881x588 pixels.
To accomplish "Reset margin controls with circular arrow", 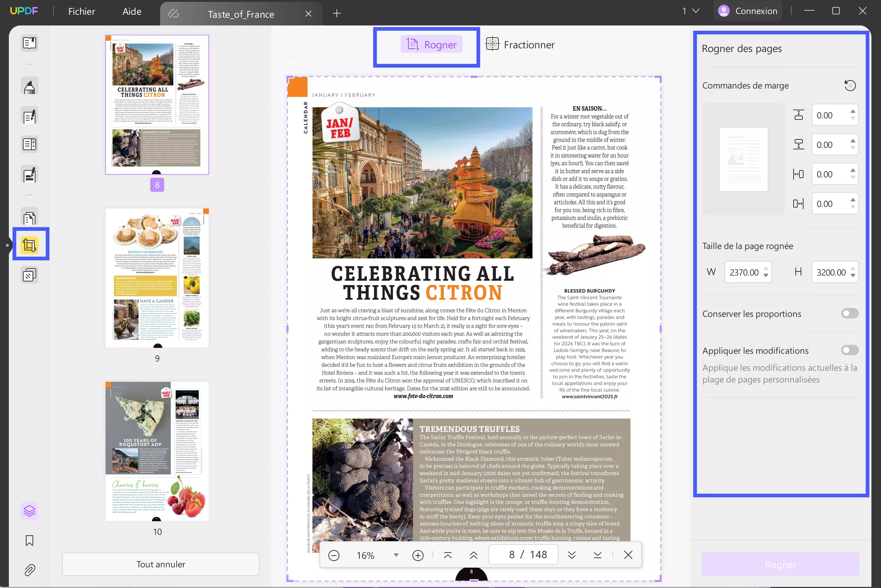I will click(x=850, y=86).
